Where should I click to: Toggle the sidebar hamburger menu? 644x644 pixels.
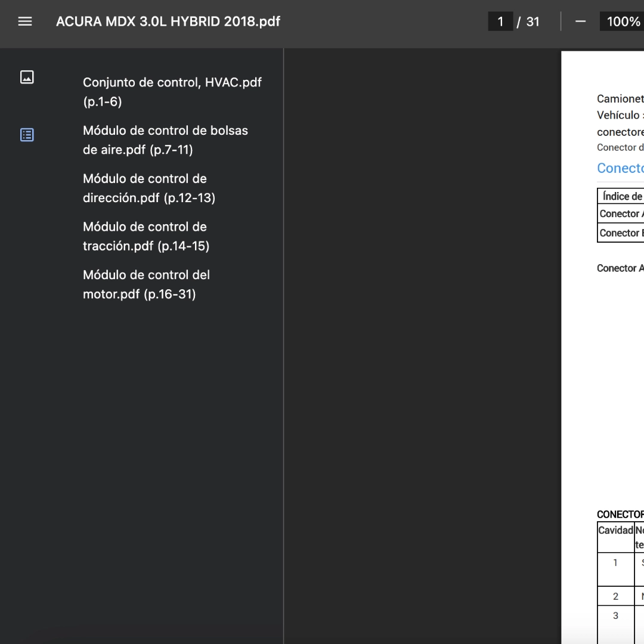coord(25,21)
